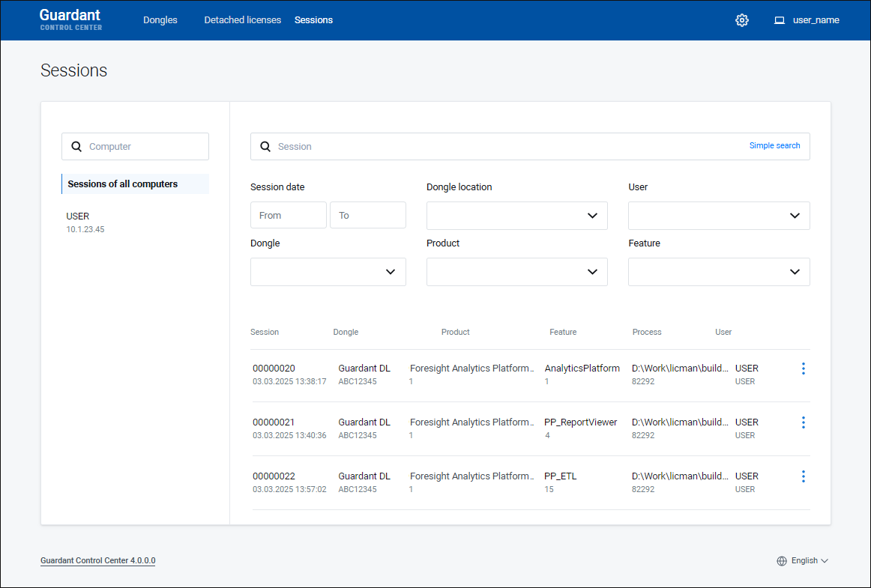
Task: Click the Simple search link
Action: (774, 146)
